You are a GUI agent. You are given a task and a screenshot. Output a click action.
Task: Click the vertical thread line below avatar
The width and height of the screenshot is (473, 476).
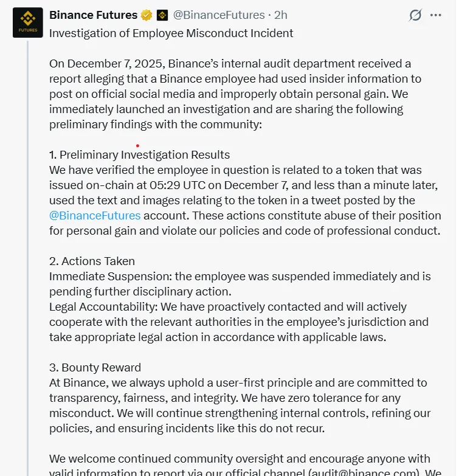(28, 243)
